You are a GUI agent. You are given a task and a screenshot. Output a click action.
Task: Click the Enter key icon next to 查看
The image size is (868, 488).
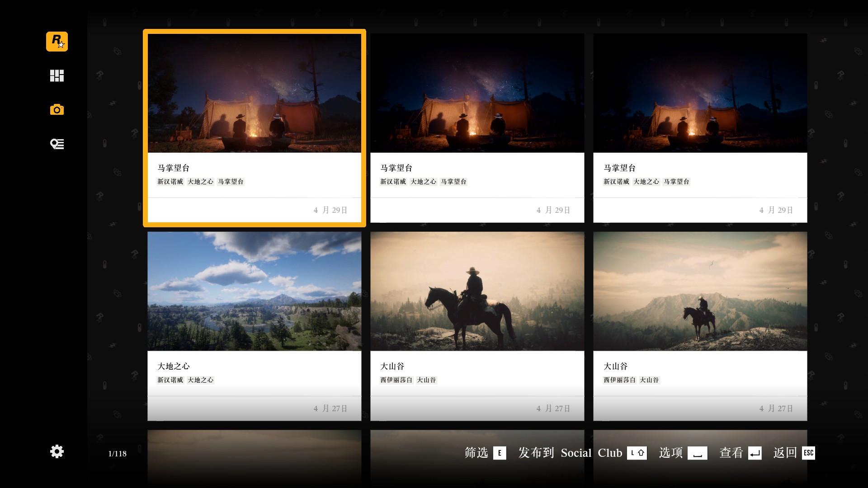point(755,453)
